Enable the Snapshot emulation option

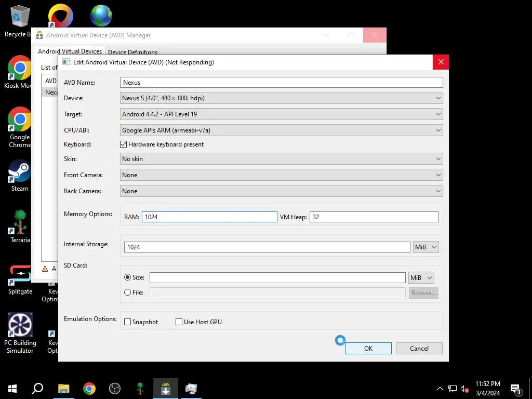(128, 322)
